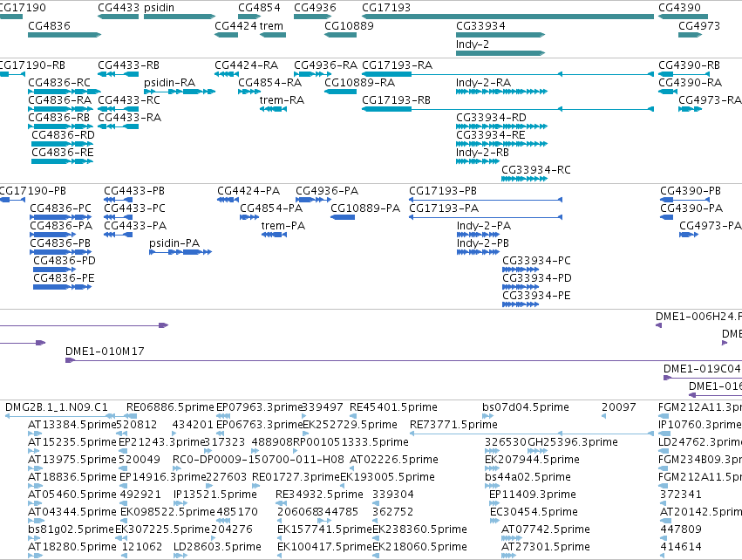Select protein CG4433-PB
This screenshot has width=742, height=560.
[x=134, y=191]
